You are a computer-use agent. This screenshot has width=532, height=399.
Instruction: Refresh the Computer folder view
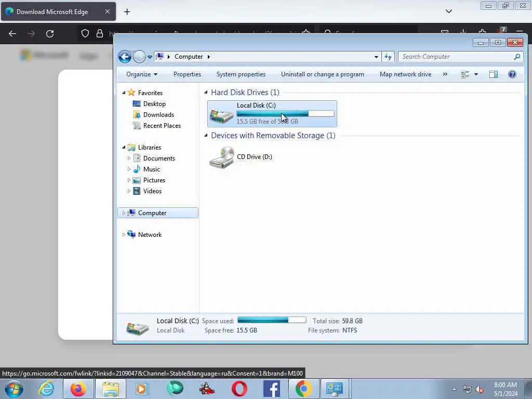[x=388, y=57]
